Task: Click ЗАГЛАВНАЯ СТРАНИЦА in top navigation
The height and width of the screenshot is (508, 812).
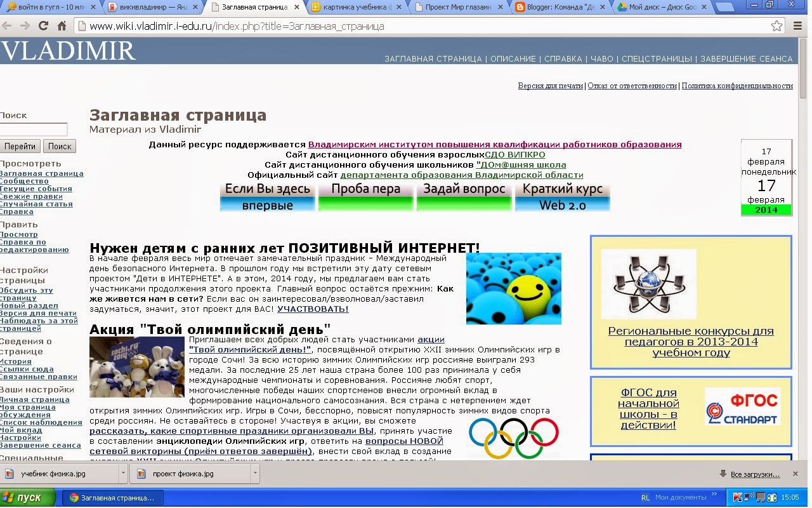Action: 433,59
